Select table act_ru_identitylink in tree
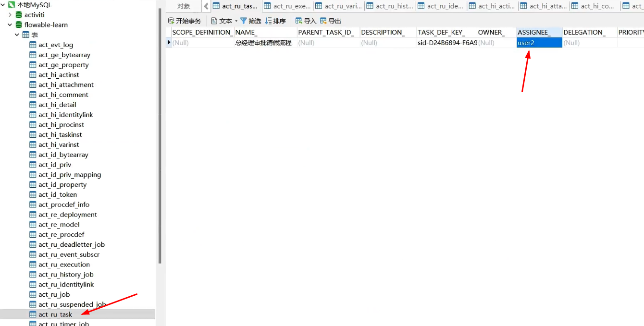 coord(66,285)
